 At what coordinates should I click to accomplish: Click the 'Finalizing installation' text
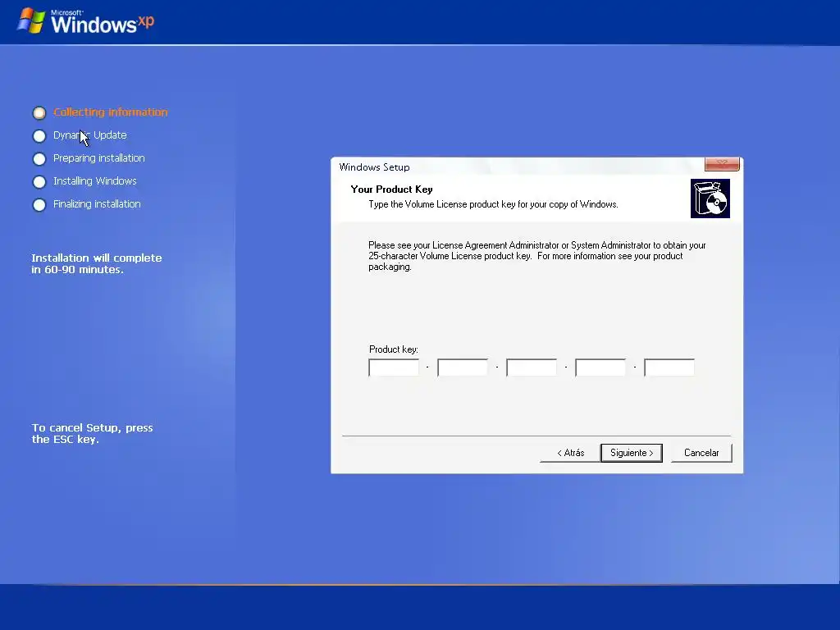(97, 204)
